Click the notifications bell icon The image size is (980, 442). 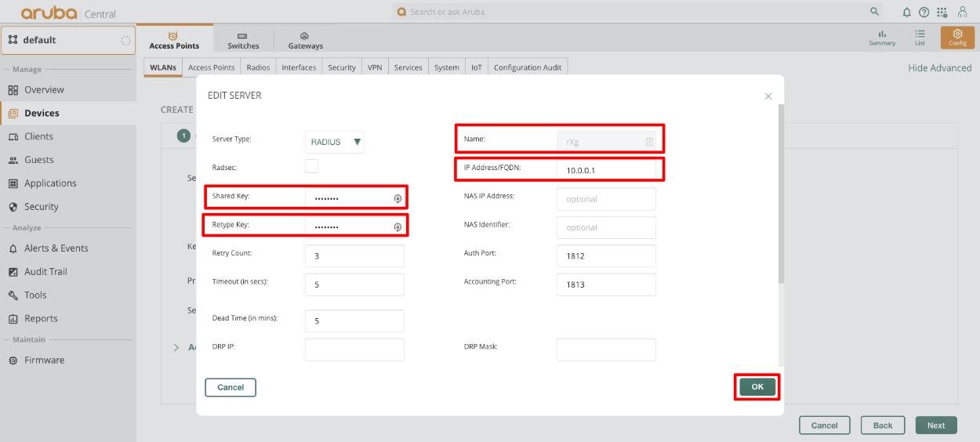(907, 13)
